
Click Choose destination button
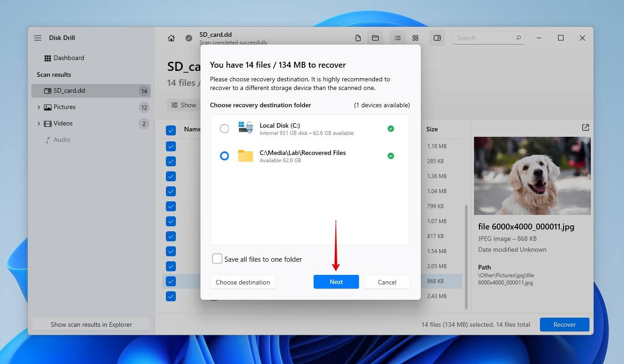tap(243, 282)
